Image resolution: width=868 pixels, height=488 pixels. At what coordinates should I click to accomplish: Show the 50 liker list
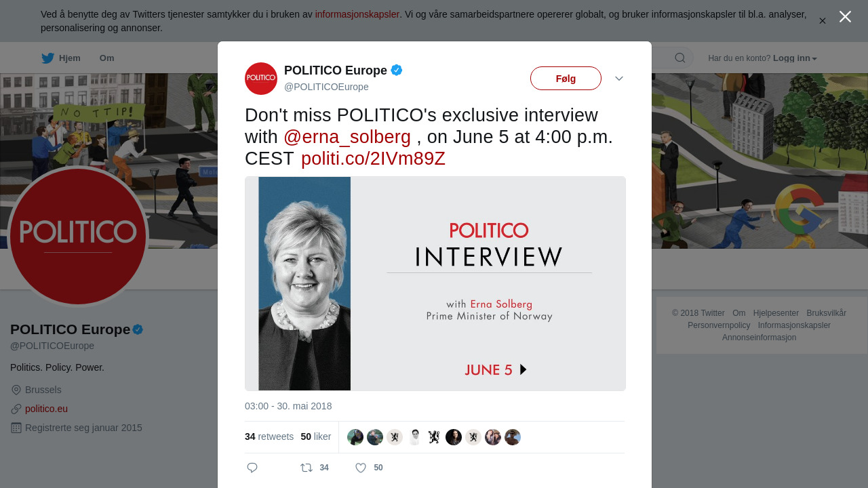pyautogui.click(x=316, y=436)
